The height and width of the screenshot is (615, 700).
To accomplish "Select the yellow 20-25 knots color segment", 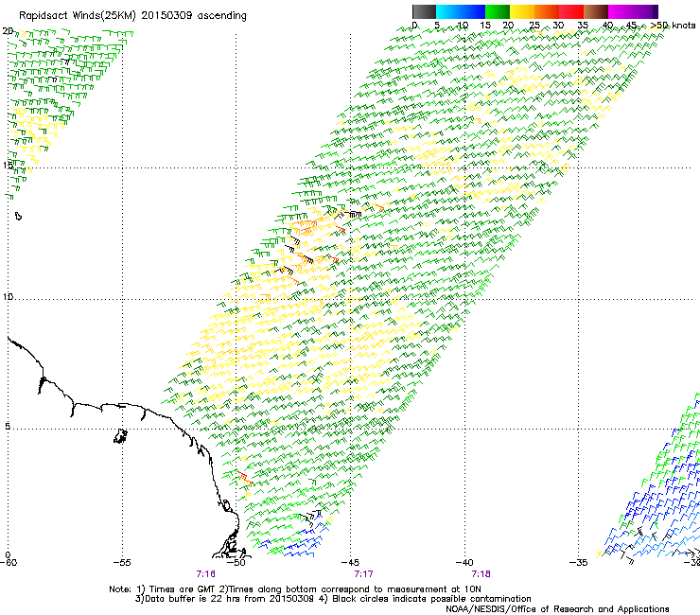I will pos(522,11).
